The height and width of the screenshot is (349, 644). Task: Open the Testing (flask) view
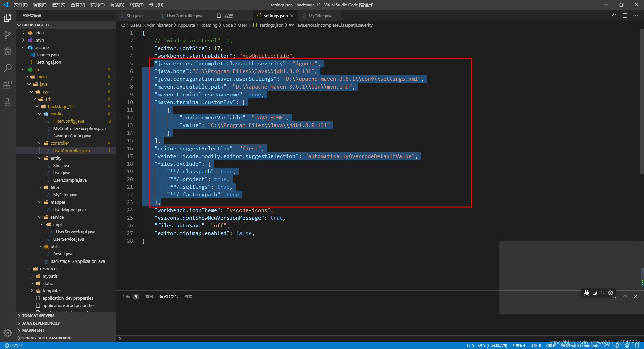click(x=7, y=102)
